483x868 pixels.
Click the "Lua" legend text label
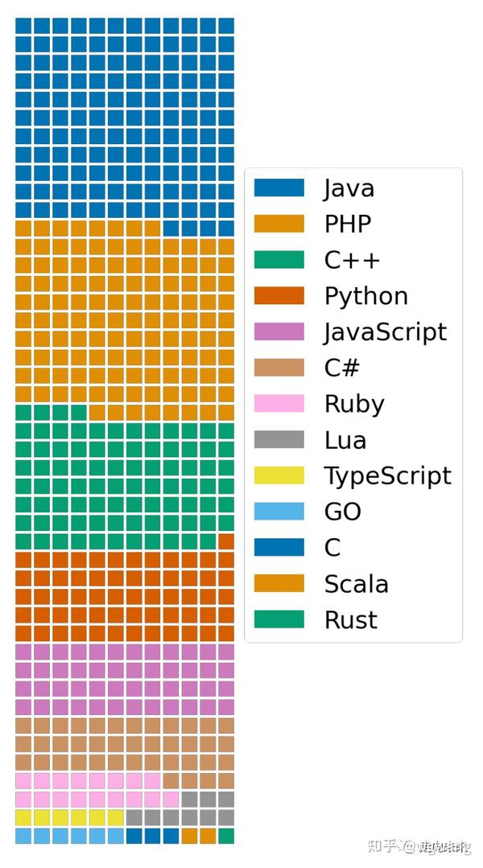(x=345, y=439)
